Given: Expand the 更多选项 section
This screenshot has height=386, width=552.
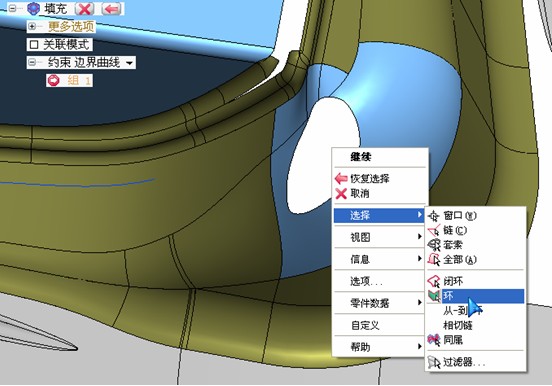Looking at the screenshot, I should [x=32, y=26].
